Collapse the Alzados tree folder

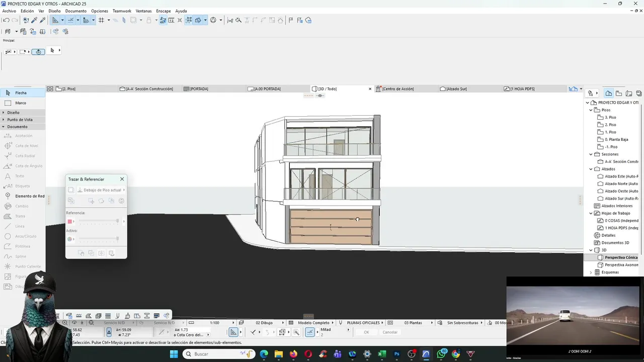click(x=591, y=169)
